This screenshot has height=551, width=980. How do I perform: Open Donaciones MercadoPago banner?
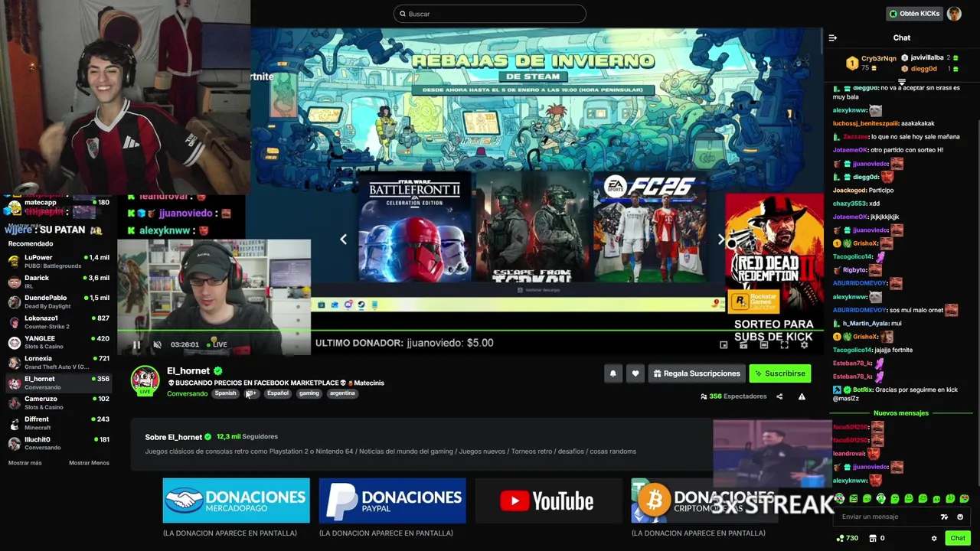[x=236, y=500]
